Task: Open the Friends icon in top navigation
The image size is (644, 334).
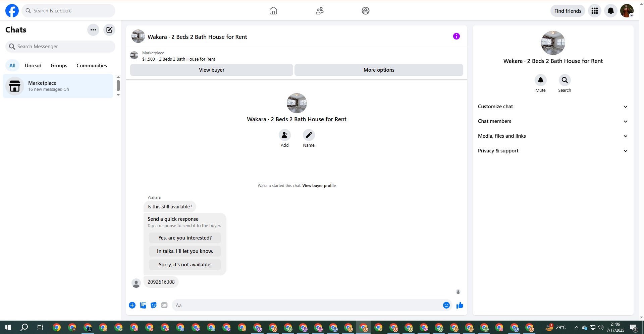Action: [320, 11]
